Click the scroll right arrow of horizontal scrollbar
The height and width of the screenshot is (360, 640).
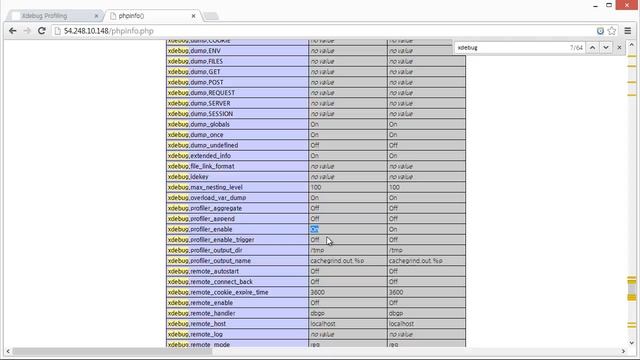pyautogui.click(x=623, y=351)
